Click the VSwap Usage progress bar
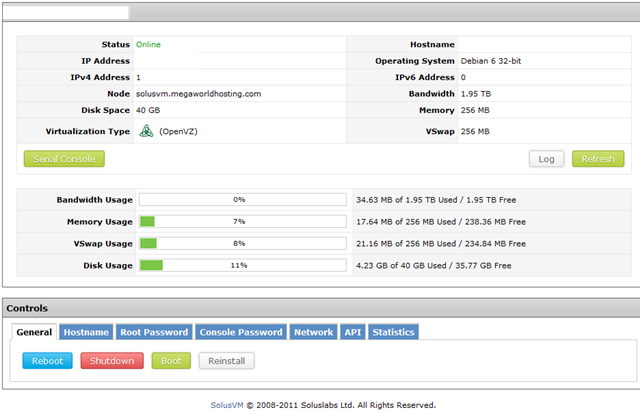This screenshot has width=640, height=412. (x=243, y=243)
